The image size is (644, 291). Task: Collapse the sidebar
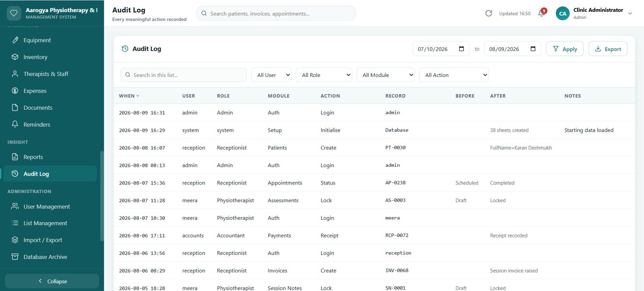[x=52, y=281]
